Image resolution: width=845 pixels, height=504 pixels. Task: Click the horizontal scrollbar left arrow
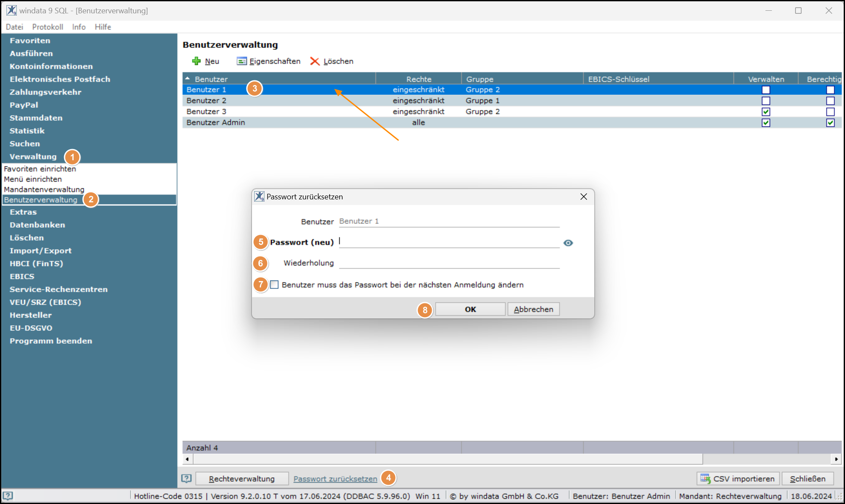point(187,459)
